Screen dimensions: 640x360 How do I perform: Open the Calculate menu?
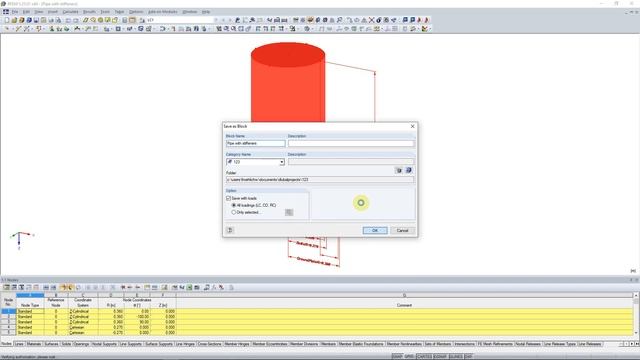(70, 12)
